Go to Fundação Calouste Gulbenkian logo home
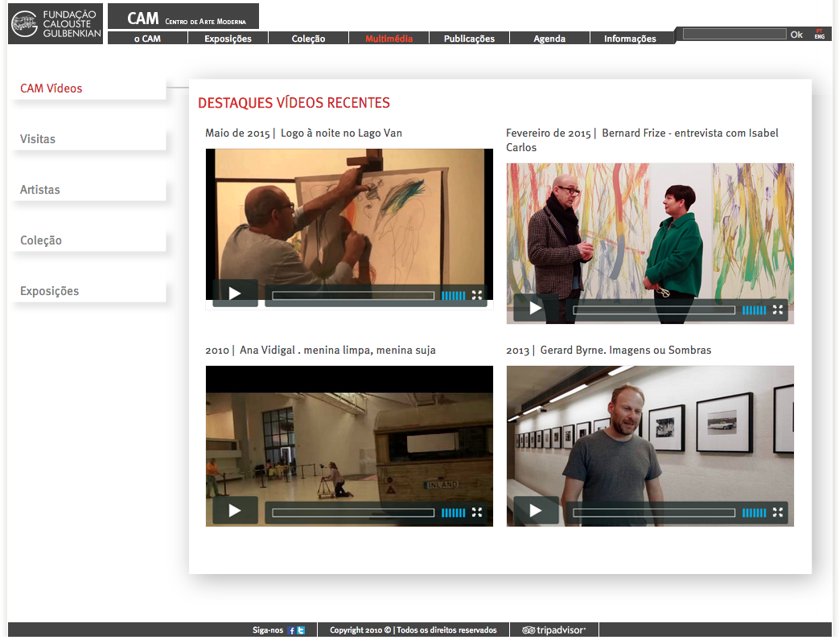The image size is (839, 644). click(56, 23)
